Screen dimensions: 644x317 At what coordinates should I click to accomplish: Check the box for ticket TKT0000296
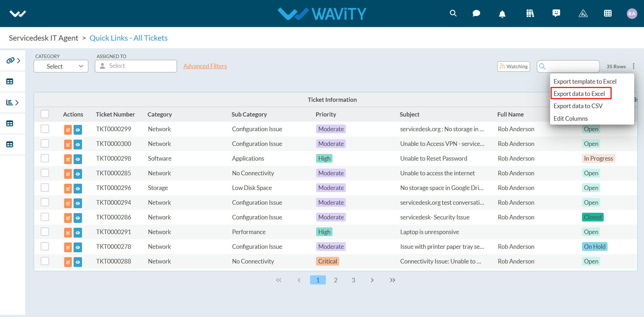[x=45, y=188]
